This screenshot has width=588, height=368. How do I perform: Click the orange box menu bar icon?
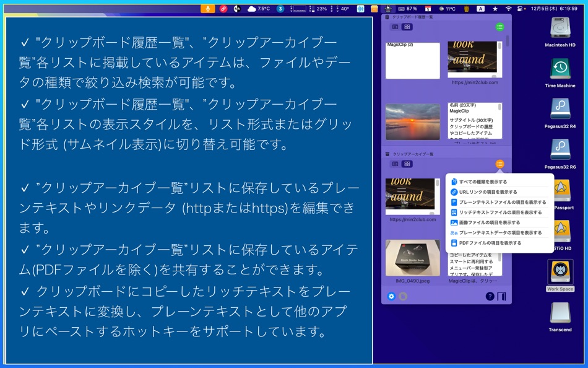click(374, 8)
